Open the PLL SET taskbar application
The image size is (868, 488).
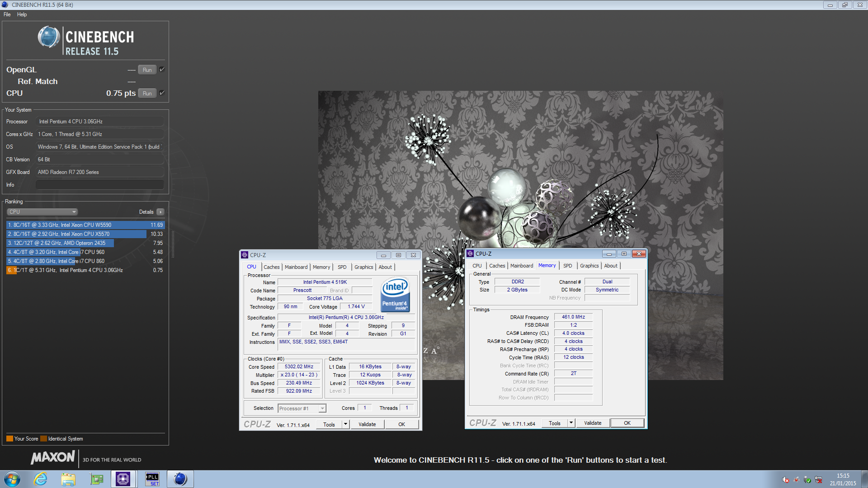[x=152, y=479]
